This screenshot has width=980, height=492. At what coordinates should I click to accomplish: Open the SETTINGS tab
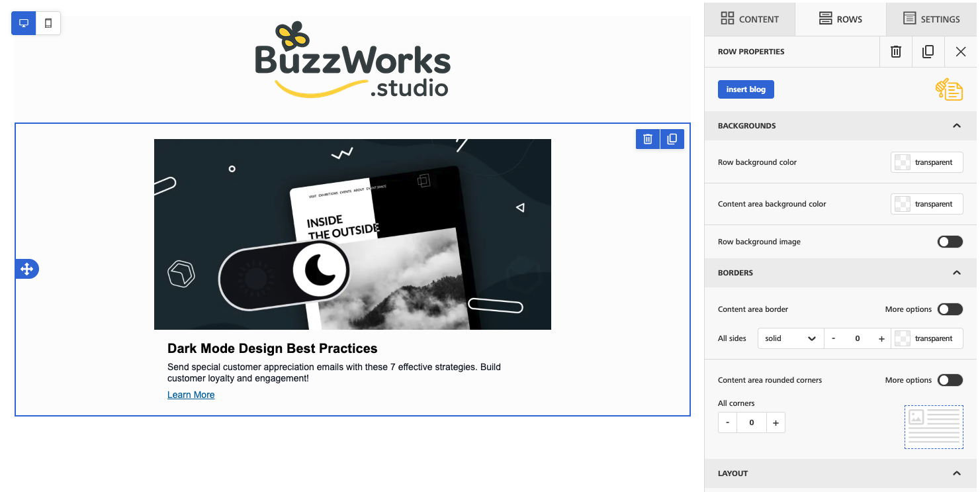pyautogui.click(x=933, y=19)
